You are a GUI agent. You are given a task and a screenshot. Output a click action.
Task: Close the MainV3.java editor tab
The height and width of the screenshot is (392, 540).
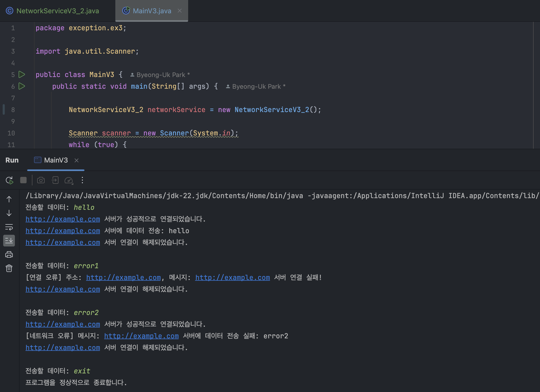click(x=180, y=11)
